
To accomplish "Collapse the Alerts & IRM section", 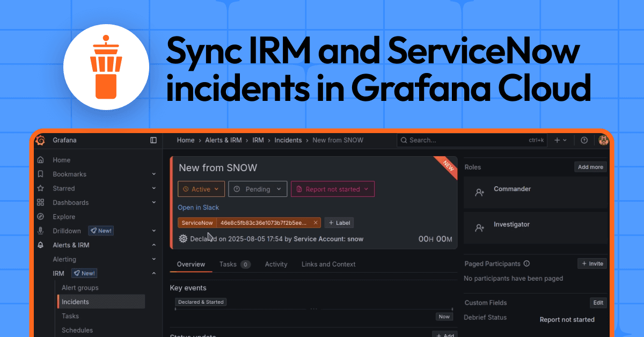I will coord(154,245).
